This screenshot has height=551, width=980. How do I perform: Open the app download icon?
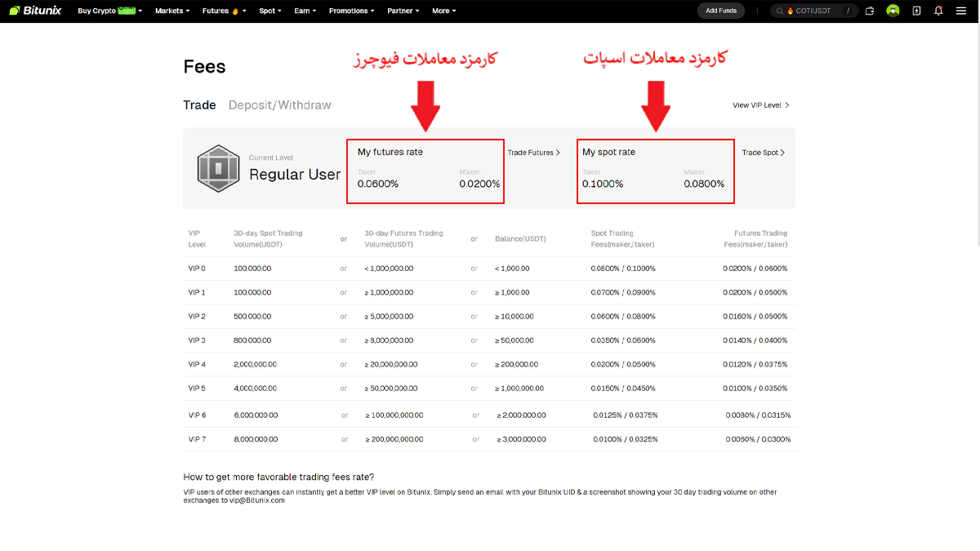[915, 11]
